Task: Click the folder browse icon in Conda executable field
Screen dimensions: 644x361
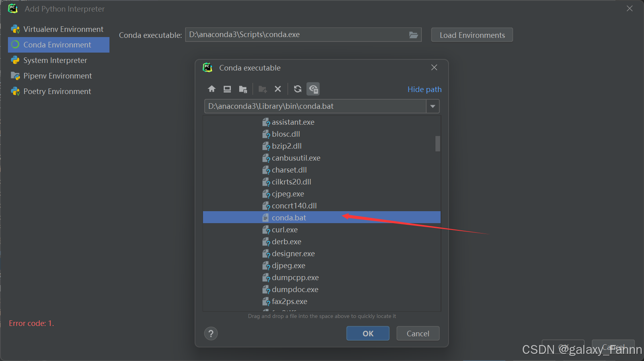Action: pyautogui.click(x=413, y=35)
